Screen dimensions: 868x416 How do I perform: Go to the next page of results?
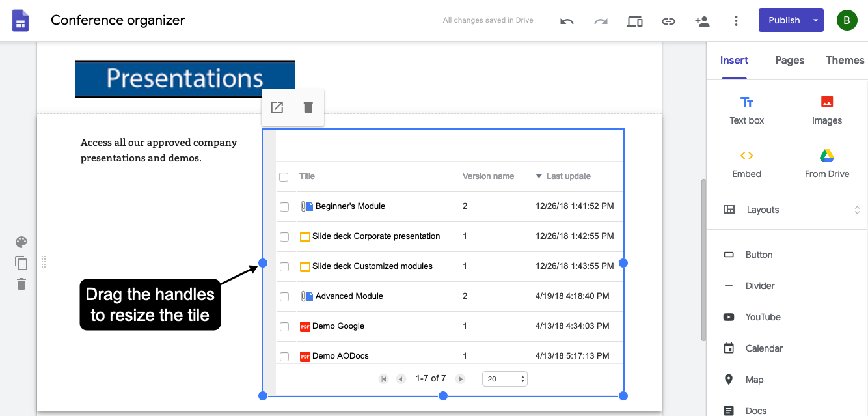[x=460, y=378]
